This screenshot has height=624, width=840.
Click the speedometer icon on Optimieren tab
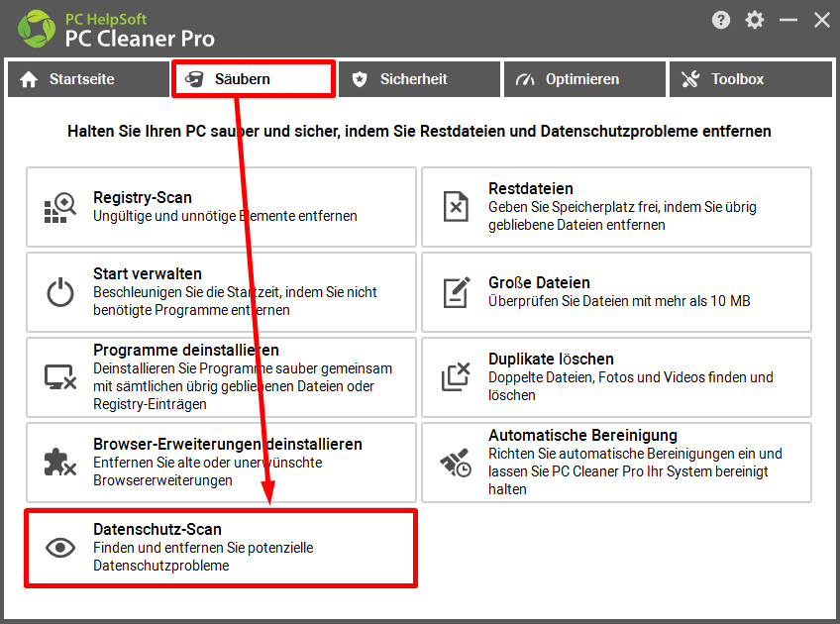525,79
